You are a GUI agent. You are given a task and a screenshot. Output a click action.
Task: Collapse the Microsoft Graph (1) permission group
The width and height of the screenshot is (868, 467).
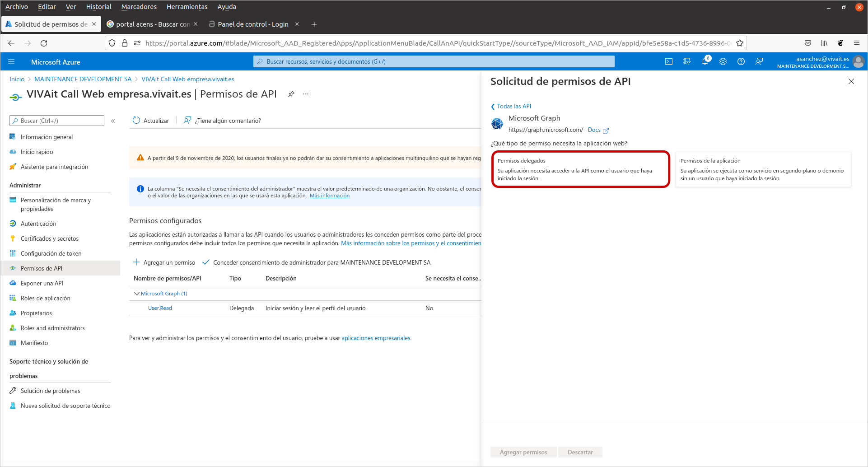(x=137, y=294)
